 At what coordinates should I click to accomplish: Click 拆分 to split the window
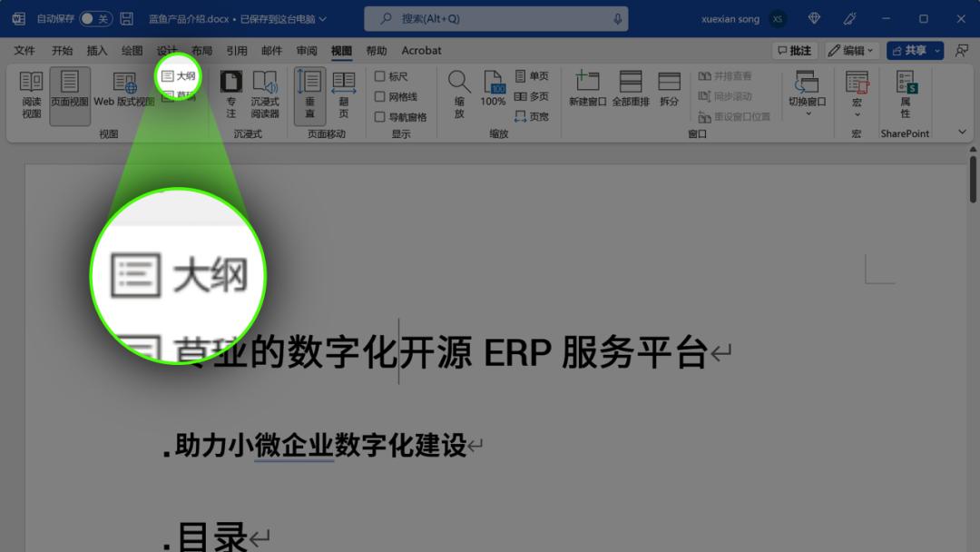pos(669,97)
